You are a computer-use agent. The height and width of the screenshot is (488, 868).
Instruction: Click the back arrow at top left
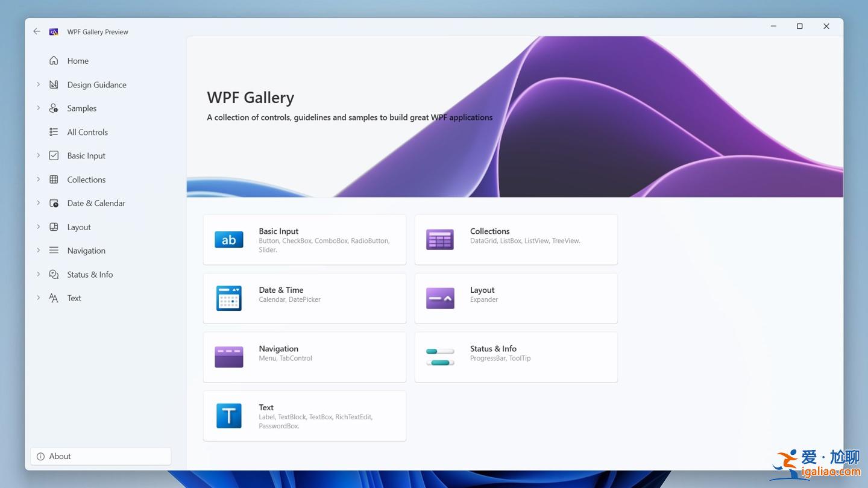point(36,31)
